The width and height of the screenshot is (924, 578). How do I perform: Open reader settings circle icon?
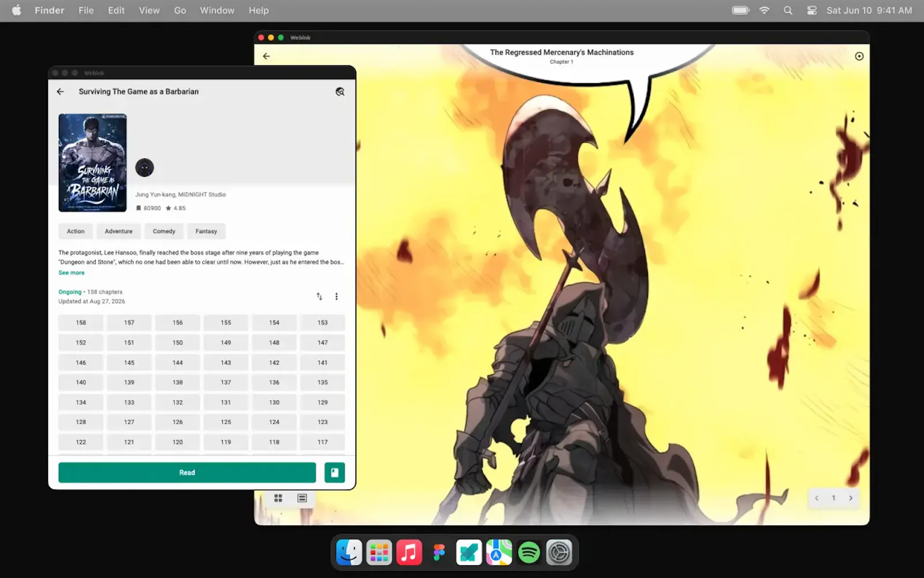point(859,56)
